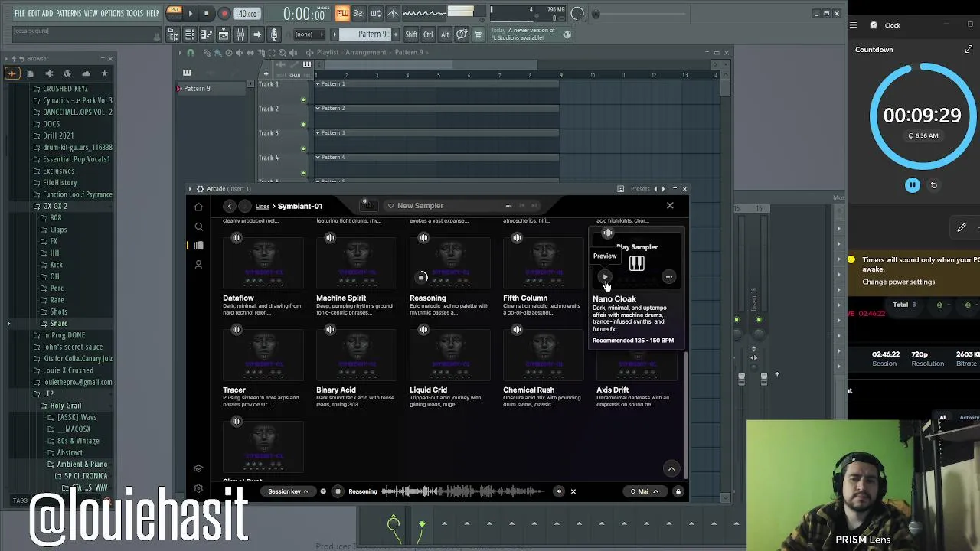Click Alt button in toolbar
The width and height of the screenshot is (980, 551).
pos(445,34)
